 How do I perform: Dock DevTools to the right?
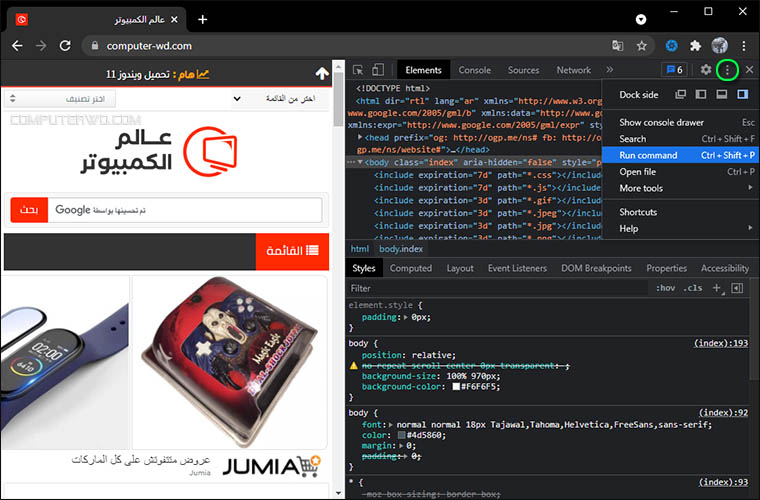point(743,94)
